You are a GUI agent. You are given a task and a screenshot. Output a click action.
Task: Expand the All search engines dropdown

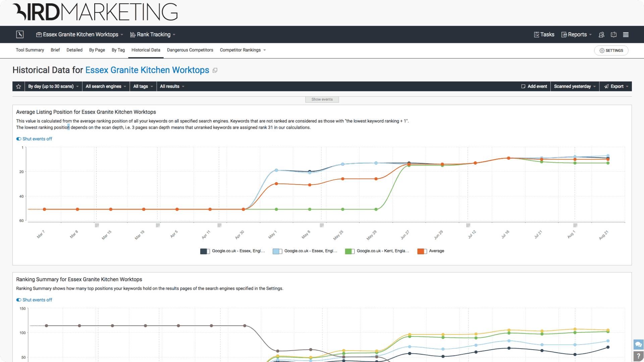tap(106, 87)
